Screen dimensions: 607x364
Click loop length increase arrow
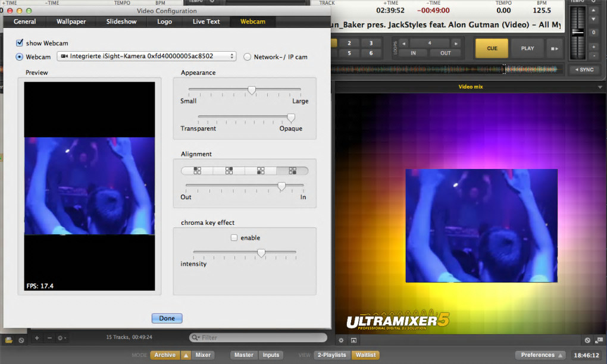point(456,43)
